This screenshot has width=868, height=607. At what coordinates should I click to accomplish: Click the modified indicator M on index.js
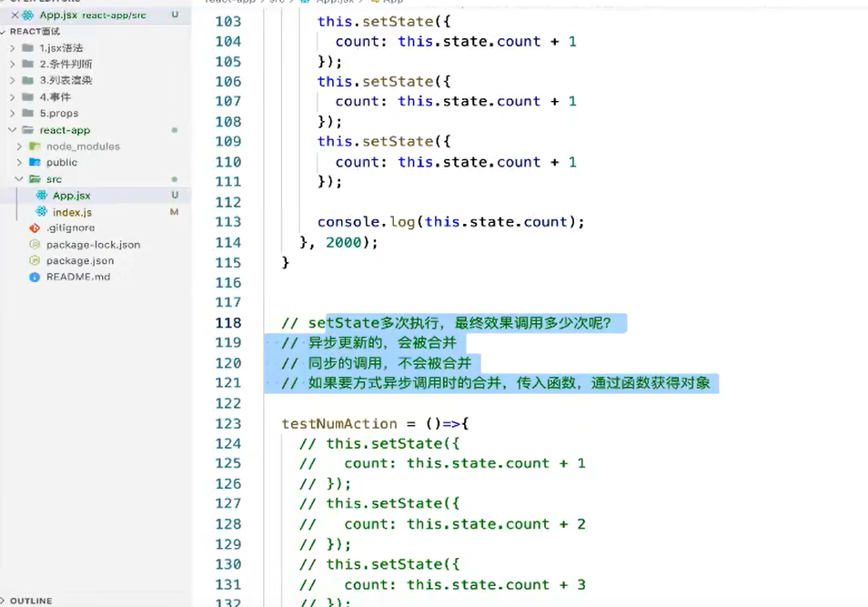pyautogui.click(x=175, y=212)
